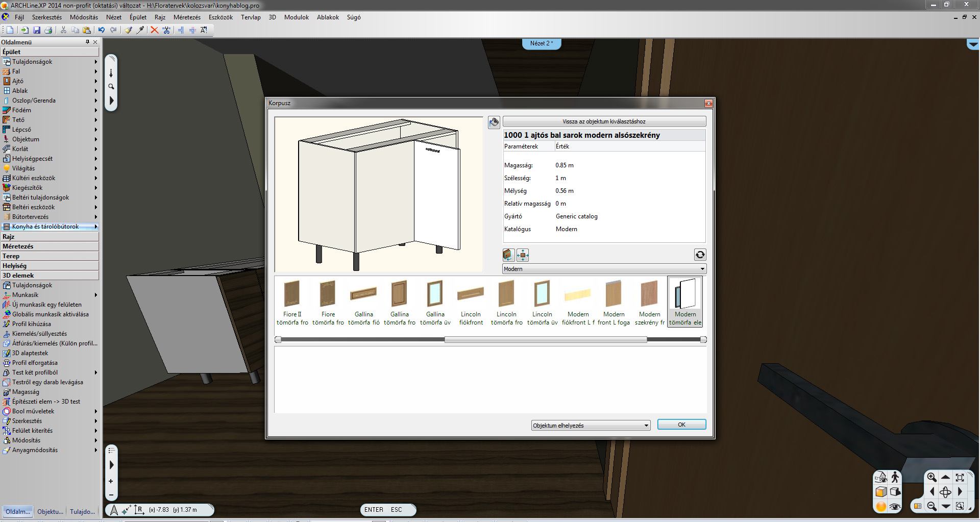Toggle the eye visibility icon
Screen dimensions: 980x522
[x=895, y=506]
